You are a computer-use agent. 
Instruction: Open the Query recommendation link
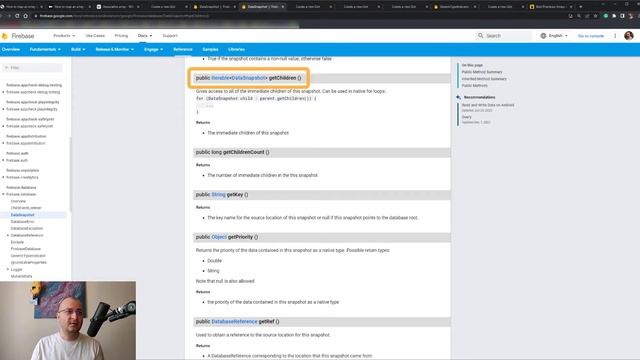click(x=467, y=117)
